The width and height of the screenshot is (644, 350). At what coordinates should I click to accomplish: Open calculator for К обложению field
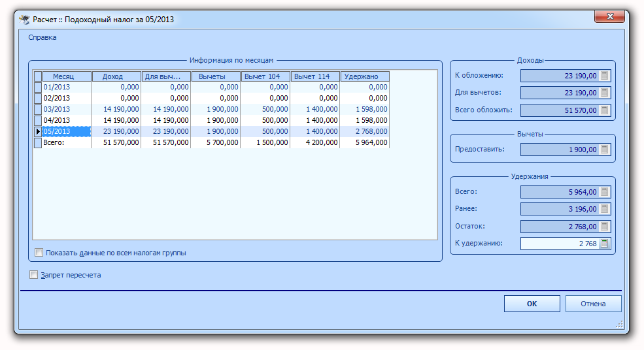[x=604, y=76]
